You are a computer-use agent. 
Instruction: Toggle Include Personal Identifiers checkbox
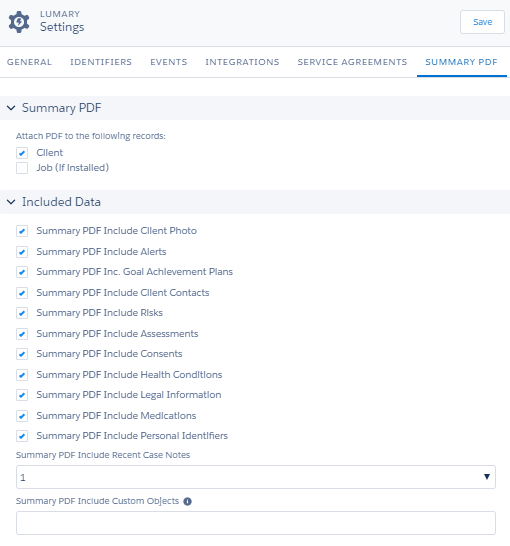point(22,436)
